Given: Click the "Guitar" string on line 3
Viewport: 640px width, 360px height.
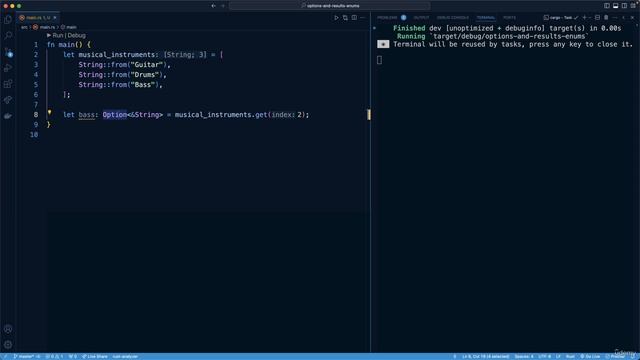Looking at the screenshot, I should click(147, 64).
